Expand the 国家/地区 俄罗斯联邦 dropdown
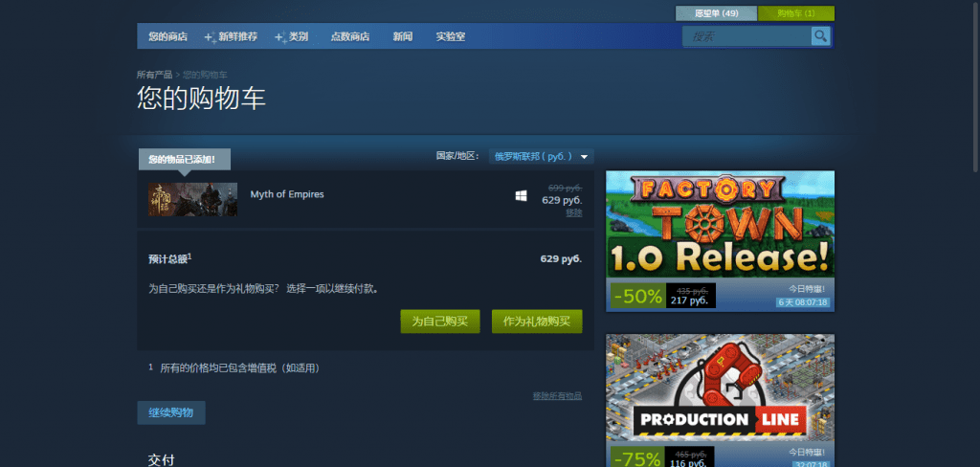The height and width of the screenshot is (467, 980). (x=542, y=156)
